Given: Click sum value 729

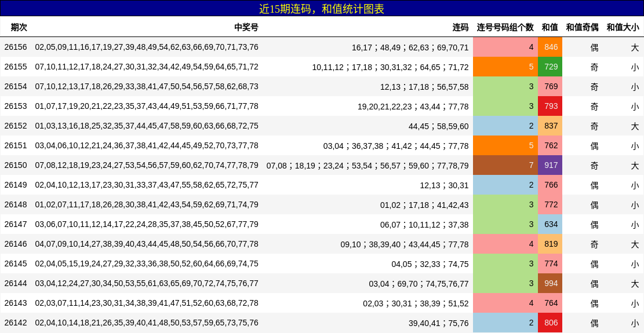Looking at the screenshot, I should pyautogui.click(x=551, y=67).
